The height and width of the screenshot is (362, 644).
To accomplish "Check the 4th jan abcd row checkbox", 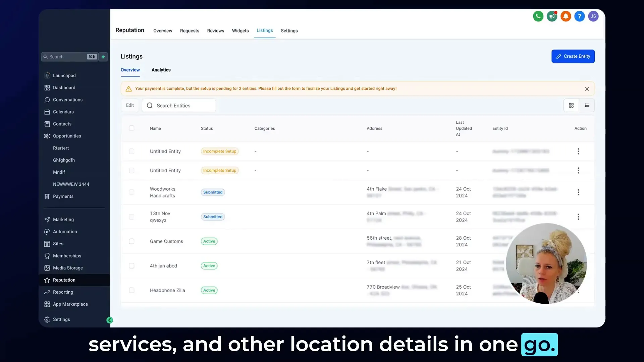I will point(131,266).
